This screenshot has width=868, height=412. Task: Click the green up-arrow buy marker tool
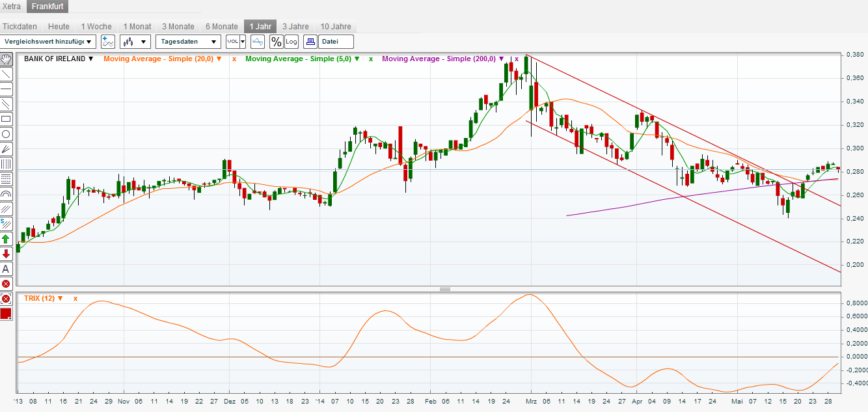[x=6, y=238]
